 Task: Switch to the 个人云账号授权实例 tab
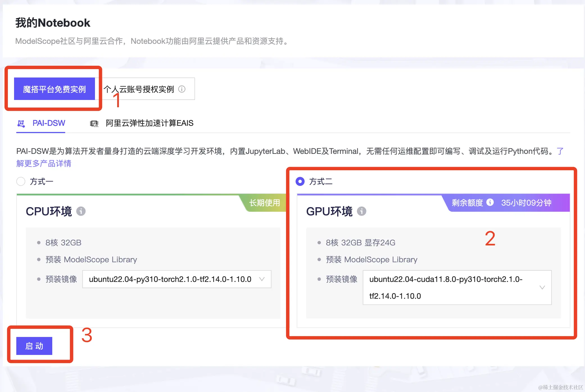(145, 89)
